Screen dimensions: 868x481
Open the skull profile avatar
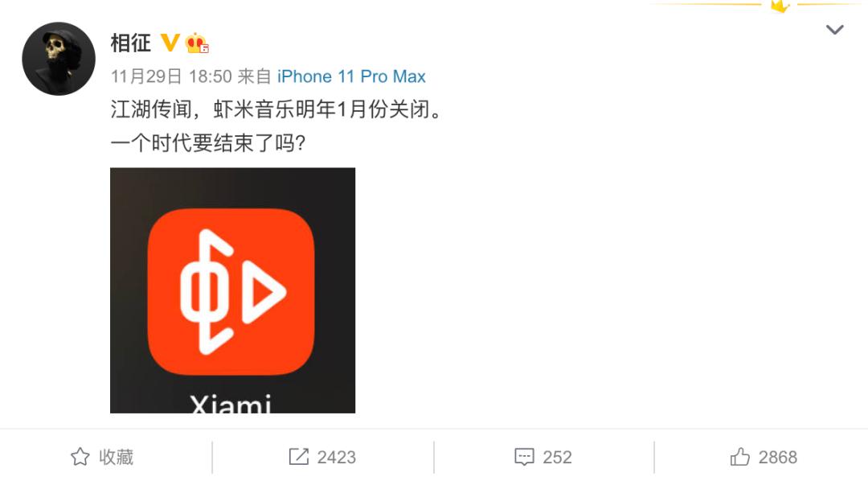pyautogui.click(x=59, y=59)
